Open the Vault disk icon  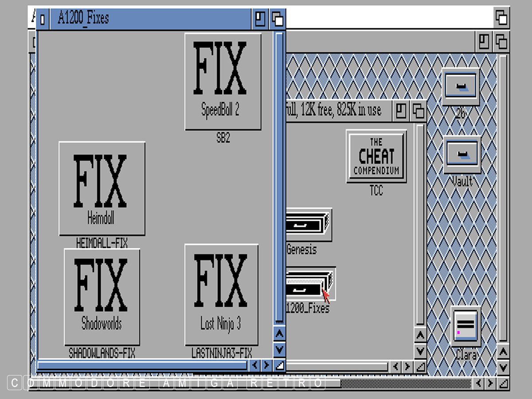[x=462, y=155]
